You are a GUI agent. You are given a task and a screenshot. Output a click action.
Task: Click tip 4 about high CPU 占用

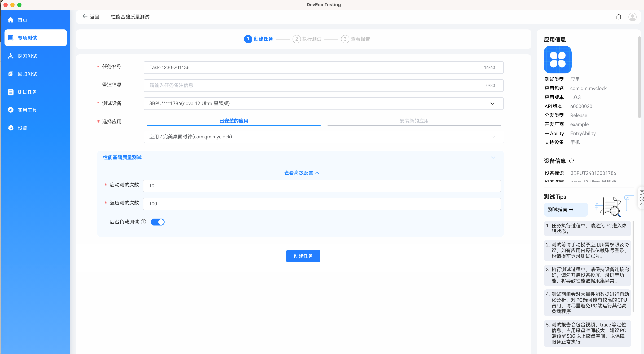(x=587, y=303)
